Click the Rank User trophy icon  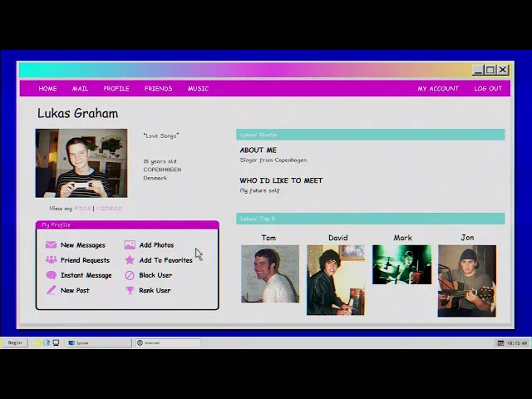pos(130,290)
